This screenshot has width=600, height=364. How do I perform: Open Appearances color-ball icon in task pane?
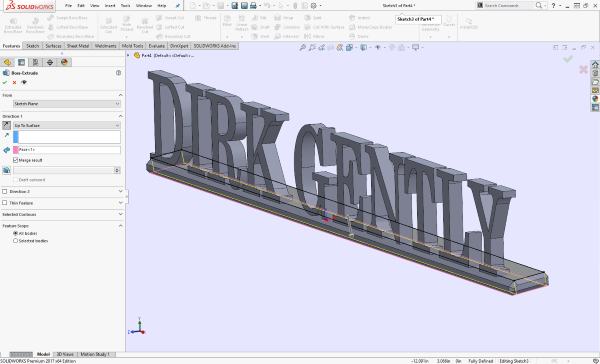pyautogui.click(x=595, y=99)
